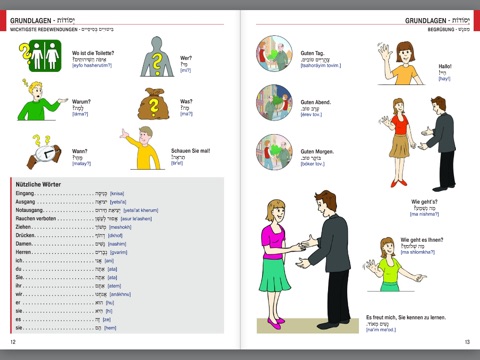Click the 'er' vocabulary row
Screen dimensions: 480x360
[x=65, y=303]
